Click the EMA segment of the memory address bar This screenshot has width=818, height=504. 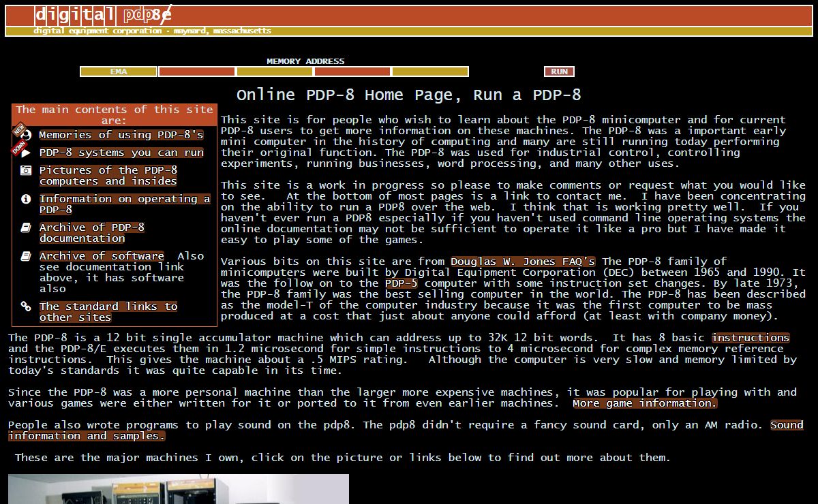pyautogui.click(x=119, y=72)
